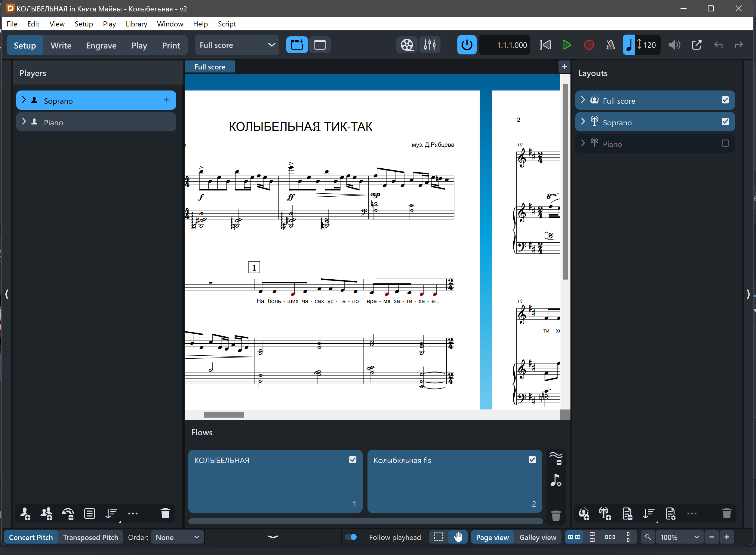This screenshot has height=555, width=756.
Task: Enable the Piano layout checkbox
Action: coord(725,143)
